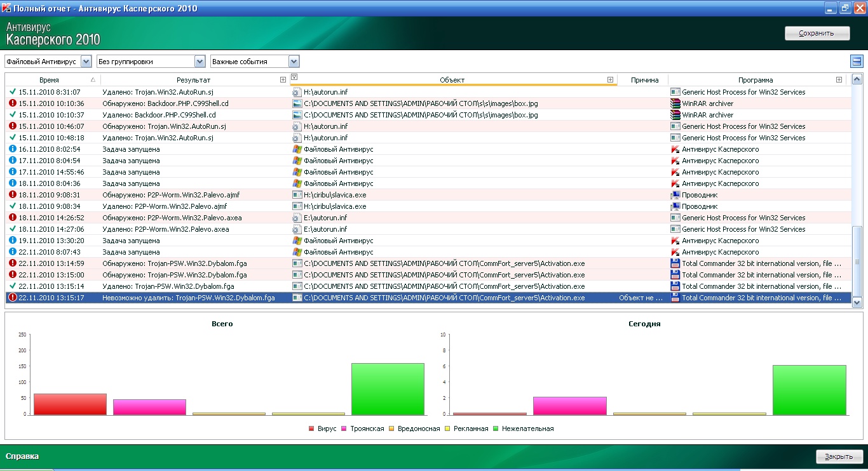Click WinRAR archiver icon in 10:10:36 row
This screenshot has width=868, height=471.
click(675, 103)
